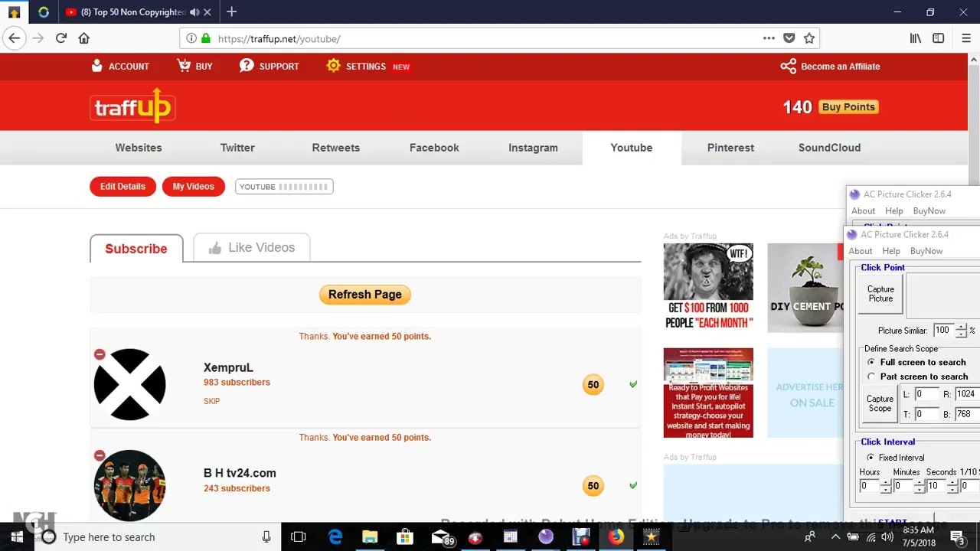
Task: Open File Explorer from the taskbar
Action: pyautogui.click(x=370, y=537)
